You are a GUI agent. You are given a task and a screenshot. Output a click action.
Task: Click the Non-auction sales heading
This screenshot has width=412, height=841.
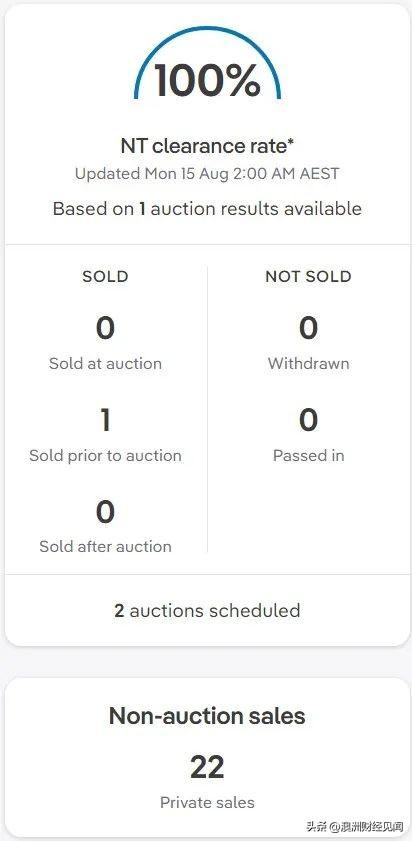207,716
